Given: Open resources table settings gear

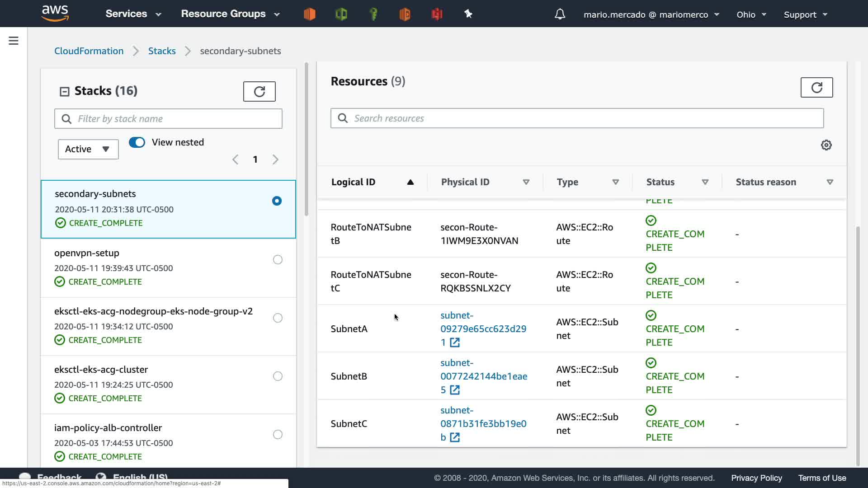Looking at the screenshot, I should [x=826, y=145].
